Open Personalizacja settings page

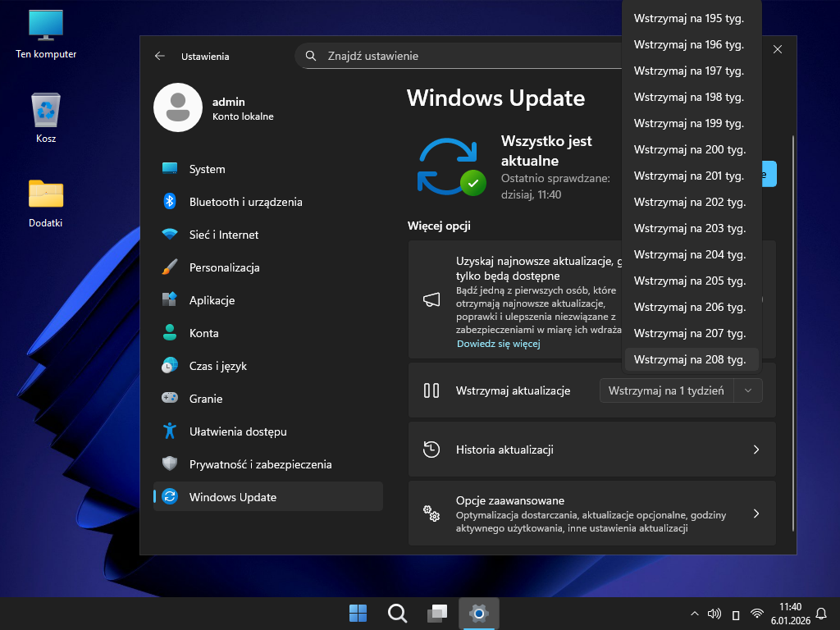(x=224, y=267)
